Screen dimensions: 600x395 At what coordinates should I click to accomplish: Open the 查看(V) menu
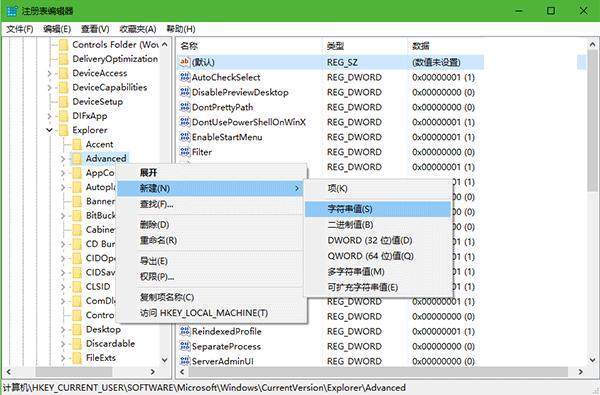coord(95,29)
